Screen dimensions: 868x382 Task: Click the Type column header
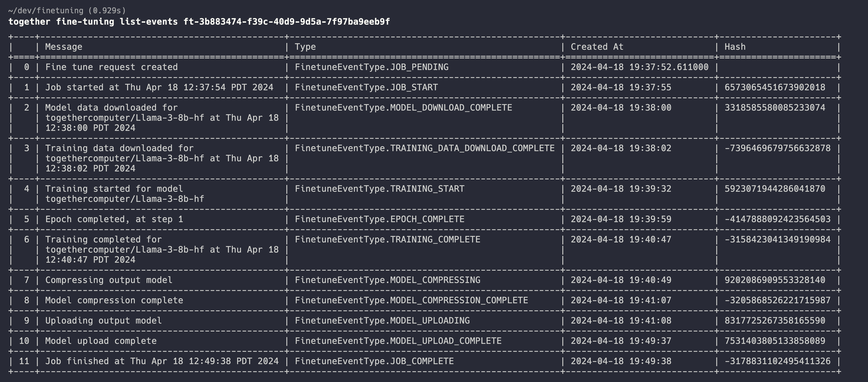[305, 47]
